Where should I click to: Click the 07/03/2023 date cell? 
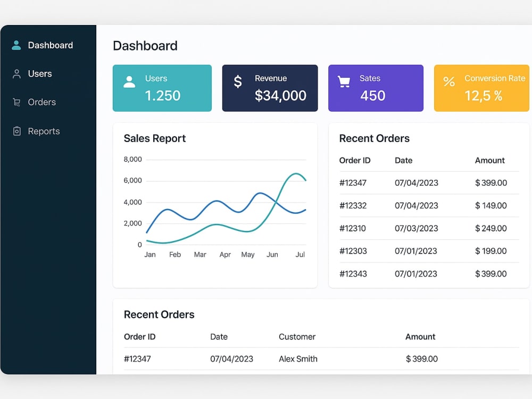pyautogui.click(x=417, y=228)
